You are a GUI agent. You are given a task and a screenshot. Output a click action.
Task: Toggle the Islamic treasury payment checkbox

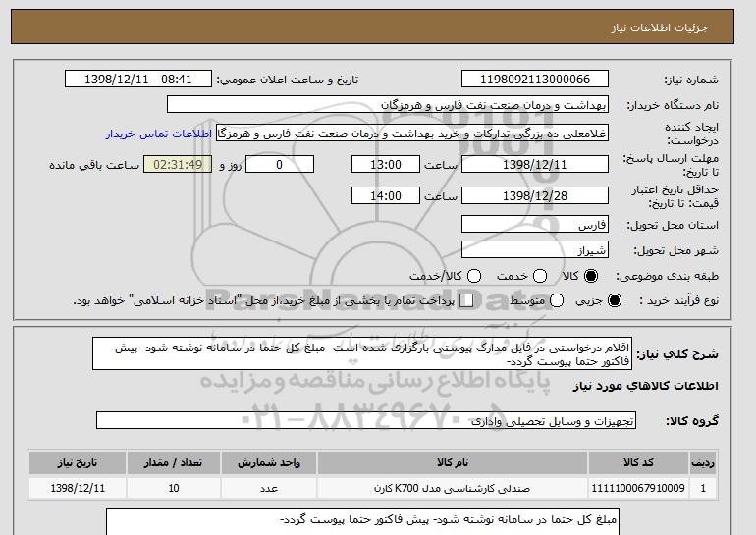(466, 300)
